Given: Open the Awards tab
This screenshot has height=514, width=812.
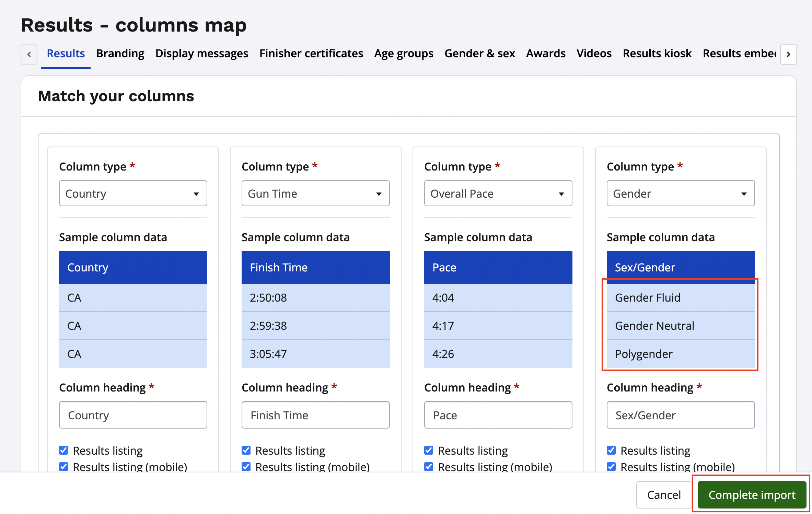Looking at the screenshot, I should 546,54.
